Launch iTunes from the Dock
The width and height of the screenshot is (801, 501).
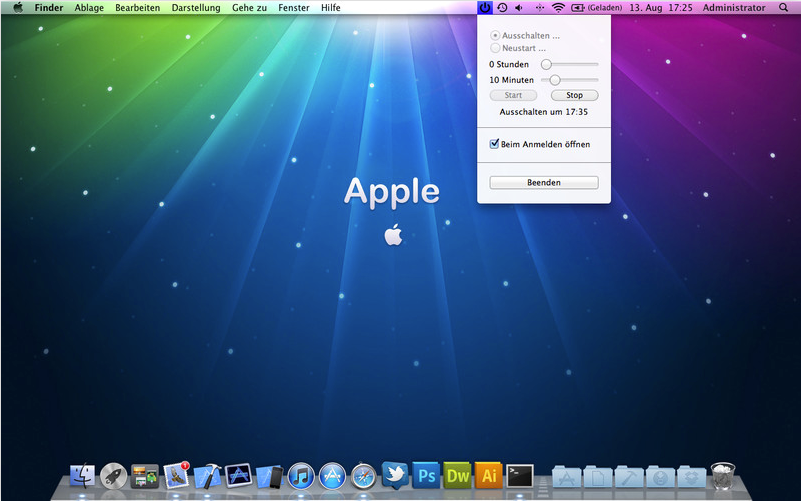click(x=301, y=476)
